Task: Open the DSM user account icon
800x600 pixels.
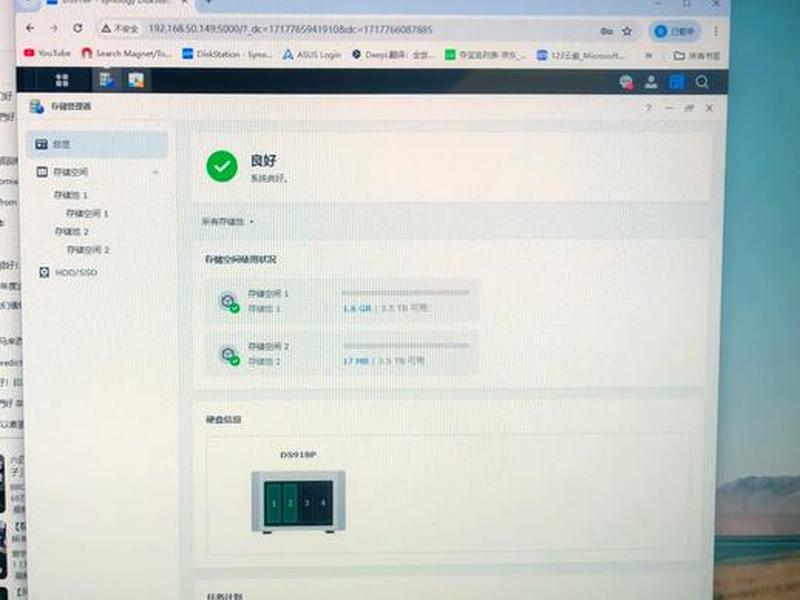Action: (x=651, y=82)
